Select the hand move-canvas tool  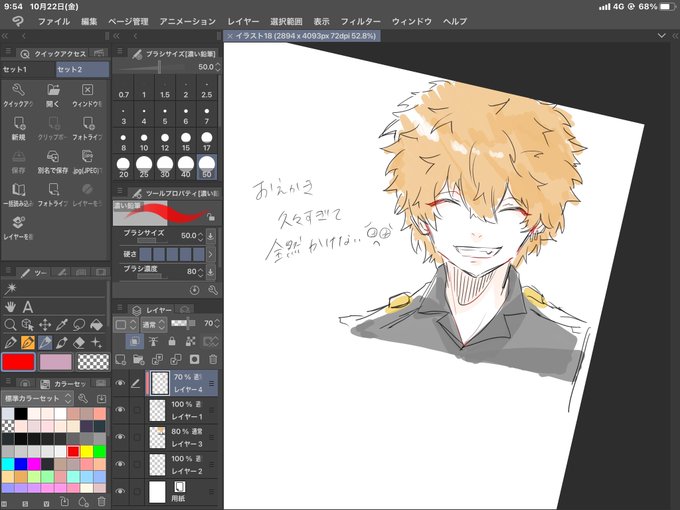[10, 307]
